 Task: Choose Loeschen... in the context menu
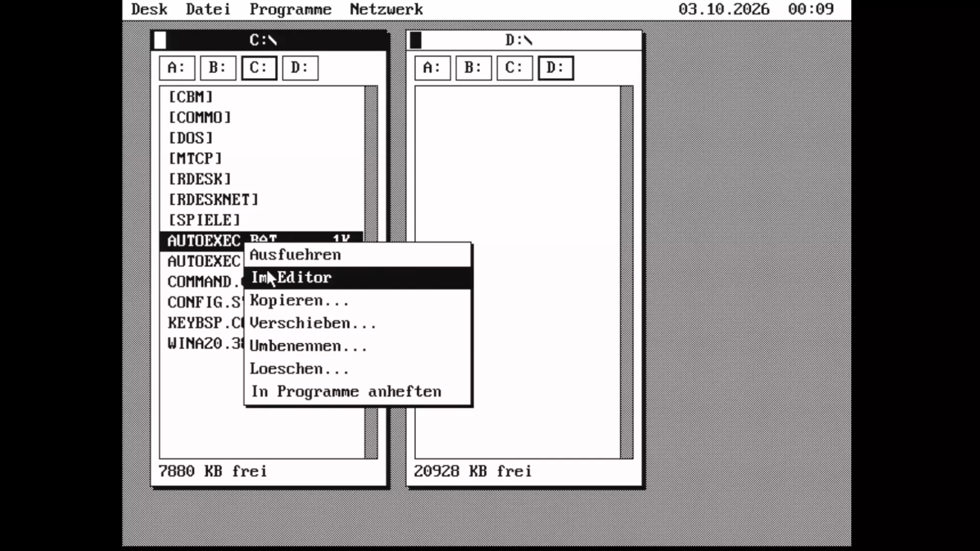(357, 368)
